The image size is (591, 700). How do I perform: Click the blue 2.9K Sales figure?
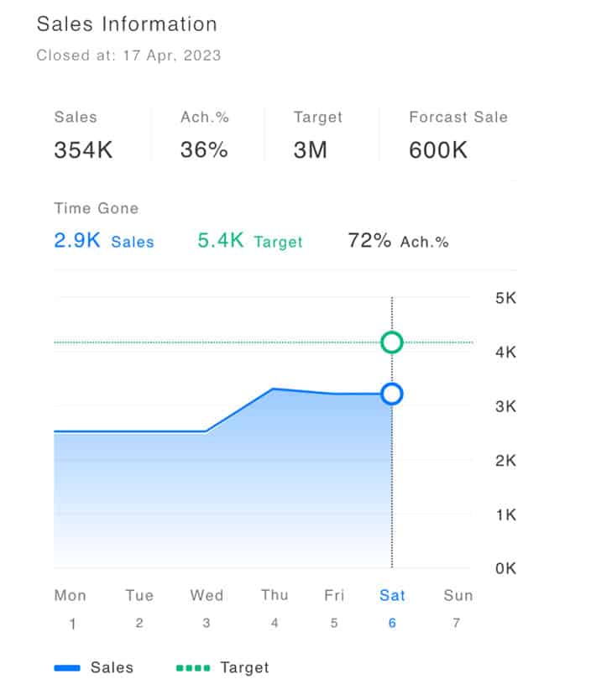point(77,241)
